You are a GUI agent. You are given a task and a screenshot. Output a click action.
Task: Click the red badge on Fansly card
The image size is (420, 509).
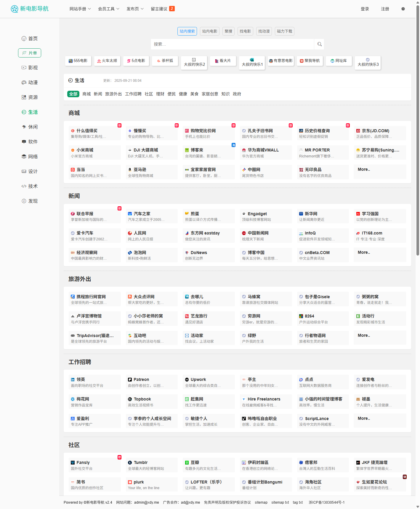pyautogui.click(x=119, y=457)
